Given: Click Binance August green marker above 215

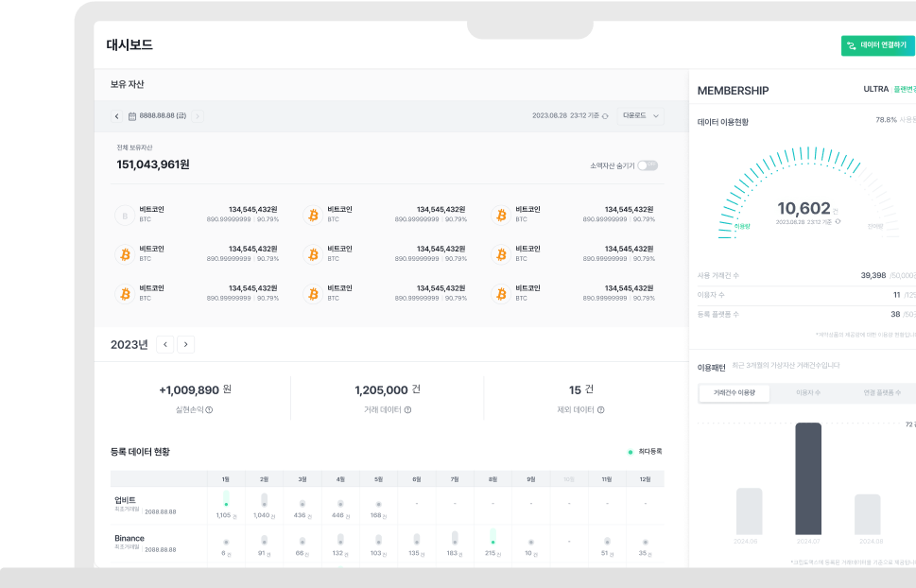Looking at the screenshot, I should point(493,537).
